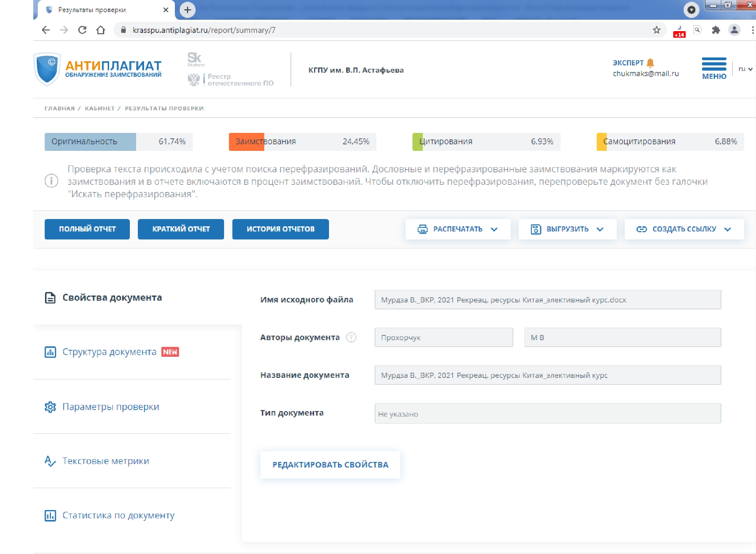Click the Оригинальность percentage bar
756x554 pixels.
(x=118, y=142)
